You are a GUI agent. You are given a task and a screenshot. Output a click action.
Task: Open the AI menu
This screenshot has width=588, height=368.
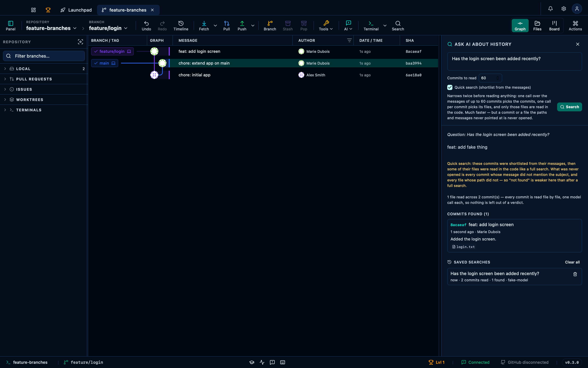click(348, 26)
